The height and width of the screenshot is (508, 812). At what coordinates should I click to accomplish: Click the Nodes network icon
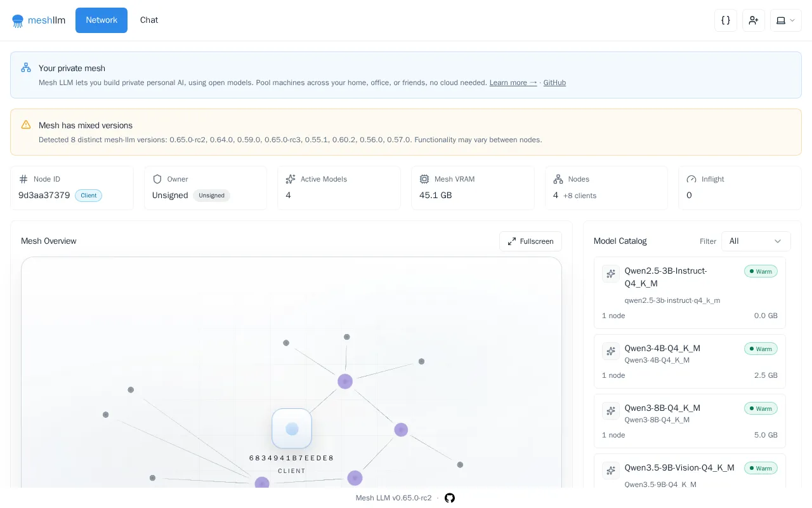pyautogui.click(x=558, y=179)
